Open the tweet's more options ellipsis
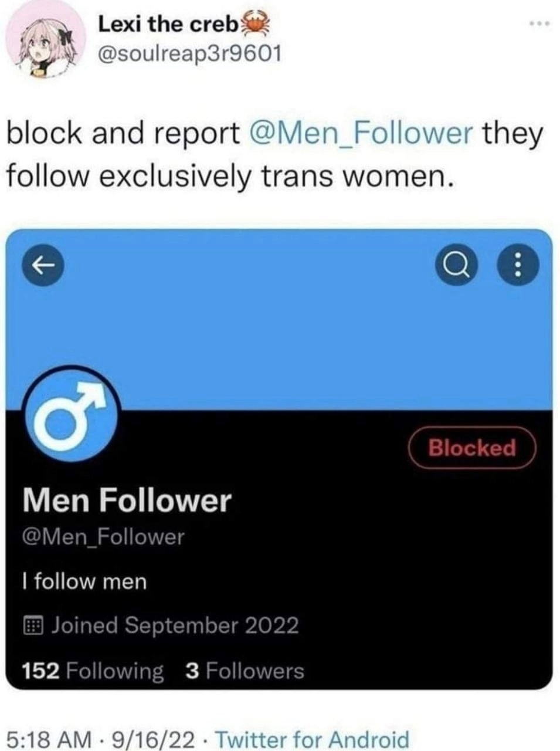 click(x=539, y=23)
